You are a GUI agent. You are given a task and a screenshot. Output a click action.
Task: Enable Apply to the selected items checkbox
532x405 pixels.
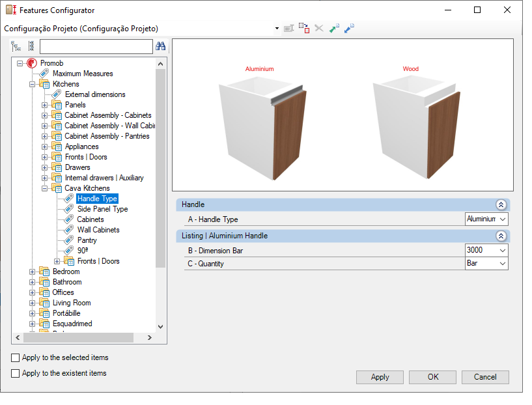[x=15, y=357]
